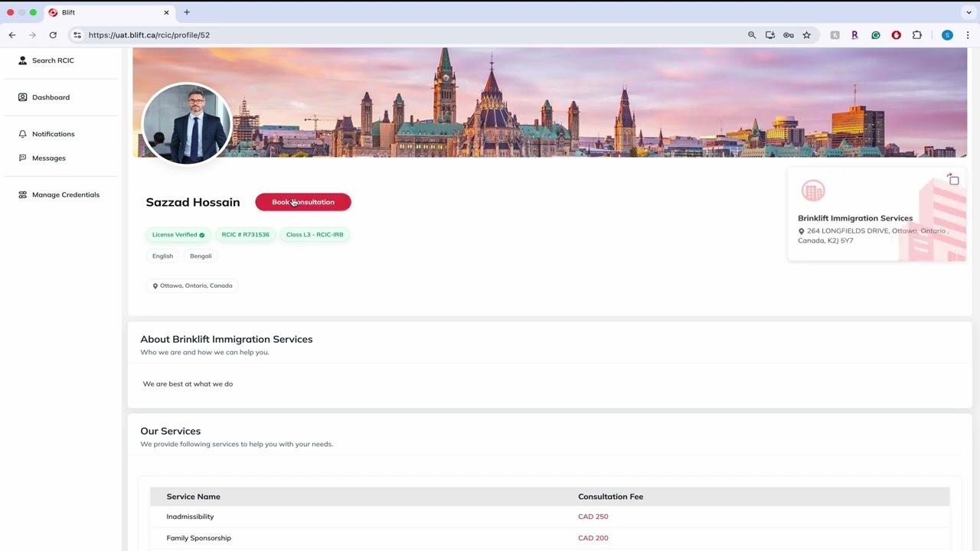Click the install app icon in address bar

point(770,35)
